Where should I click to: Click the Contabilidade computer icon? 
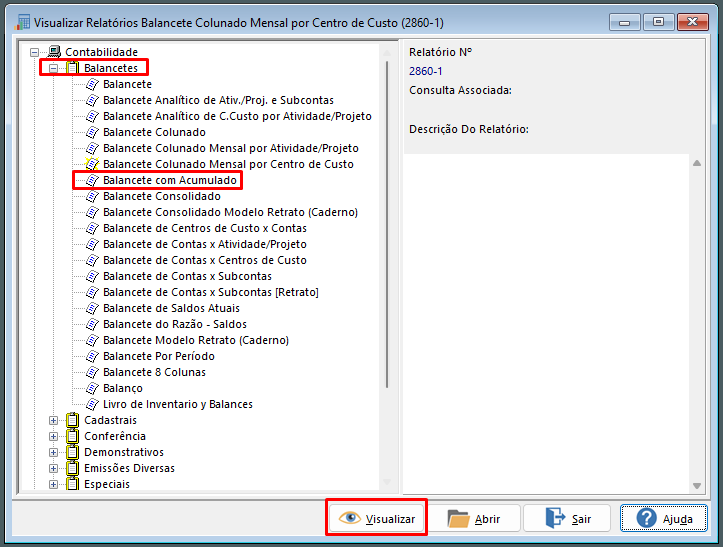pos(54,52)
